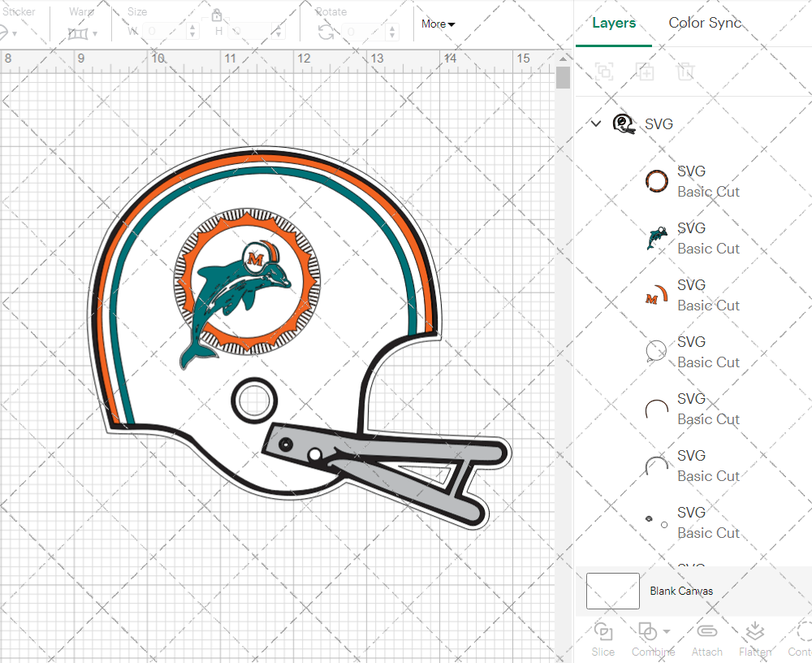Screen dimensions: 812x663
Task: Switch to the Layers tab
Action: tap(614, 23)
